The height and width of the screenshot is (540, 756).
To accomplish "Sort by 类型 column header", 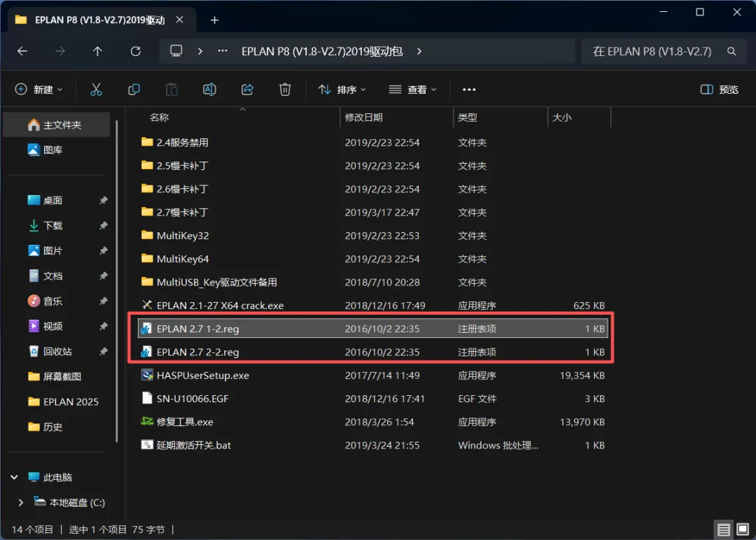I will (467, 118).
